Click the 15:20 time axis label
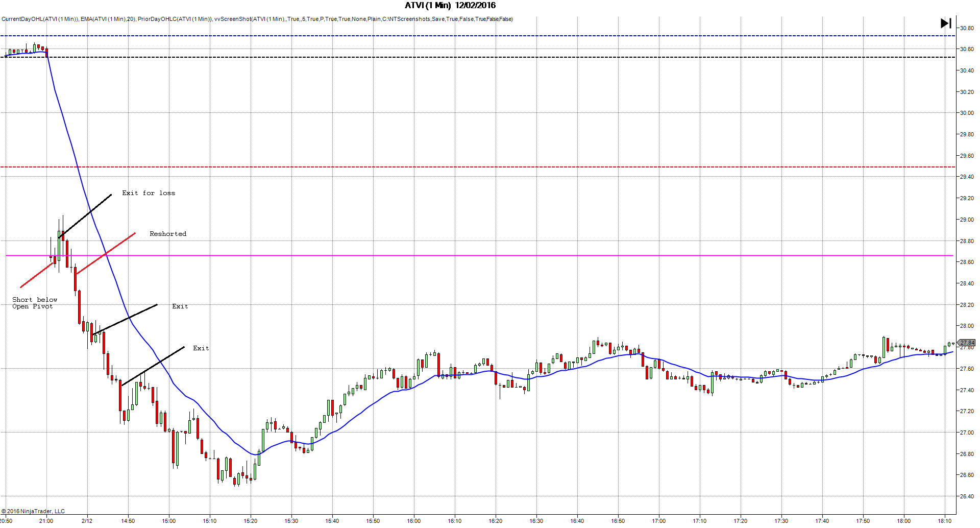The height and width of the screenshot is (528, 980). click(x=251, y=521)
